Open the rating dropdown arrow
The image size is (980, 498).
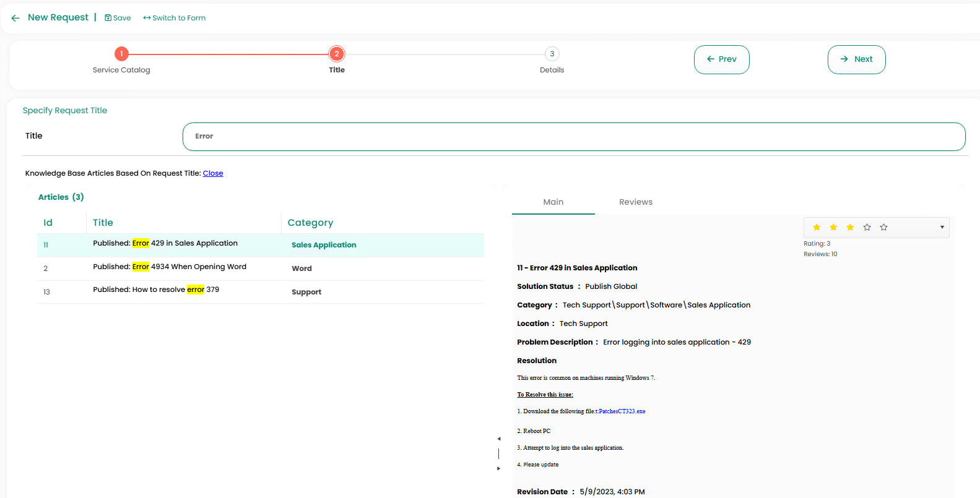(942, 228)
